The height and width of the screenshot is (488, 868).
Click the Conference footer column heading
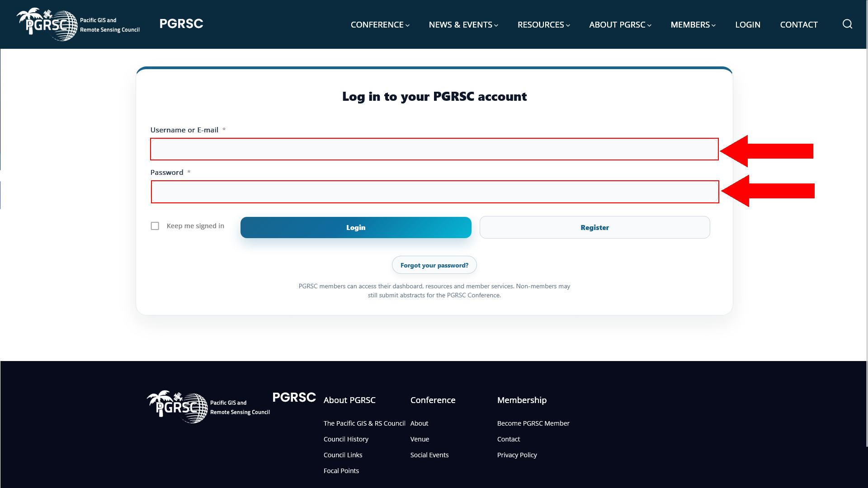433,400
